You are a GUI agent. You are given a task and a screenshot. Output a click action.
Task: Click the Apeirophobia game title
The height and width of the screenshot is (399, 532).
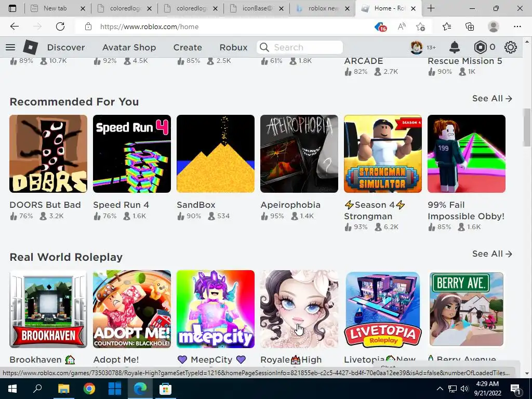pyautogui.click(x=290, y=205)
